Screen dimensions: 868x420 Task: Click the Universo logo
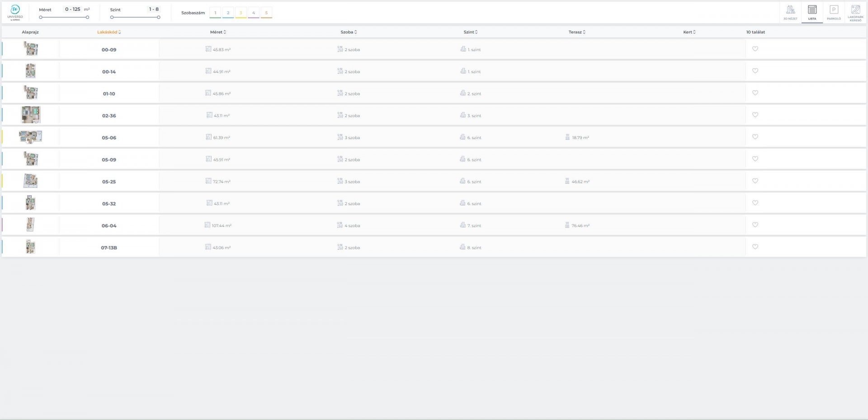coord(15,12)
